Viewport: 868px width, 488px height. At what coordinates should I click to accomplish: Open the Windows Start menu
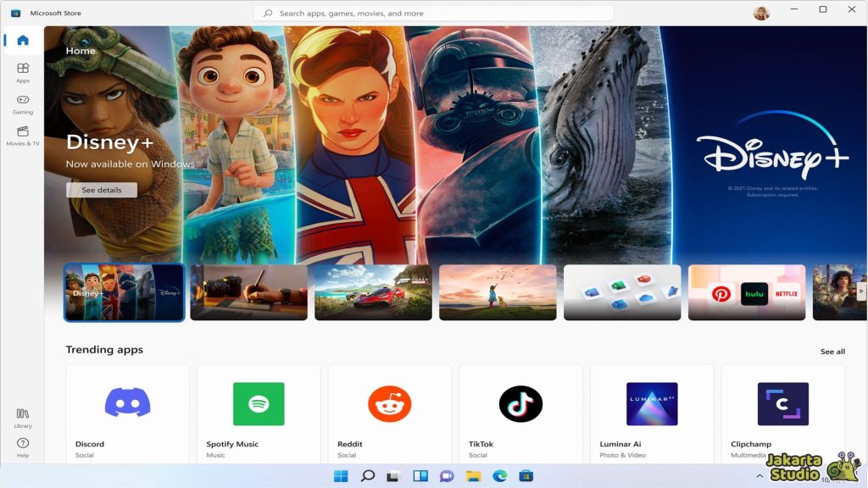click(342, 476)
